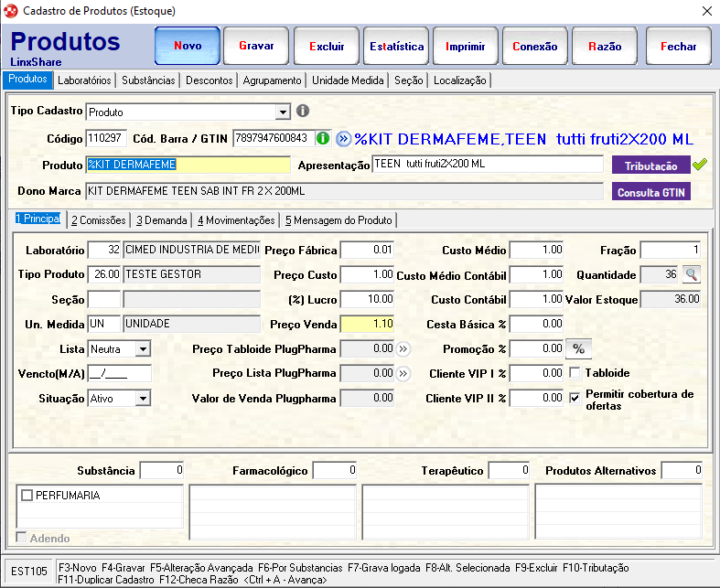Switch to the Laboratórios tab
This screenshot has width=720, height=588.
[x=84, y=80]
